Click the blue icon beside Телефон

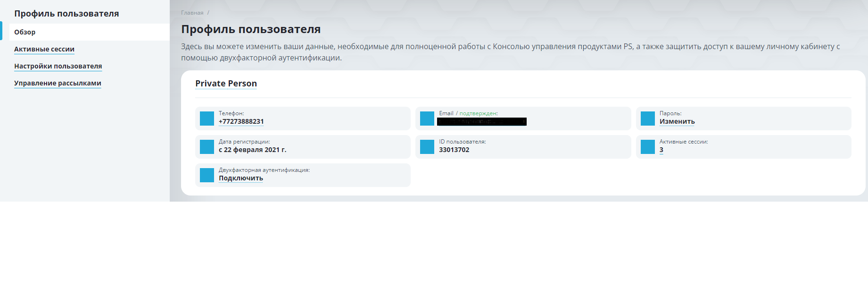coord(207,119)
